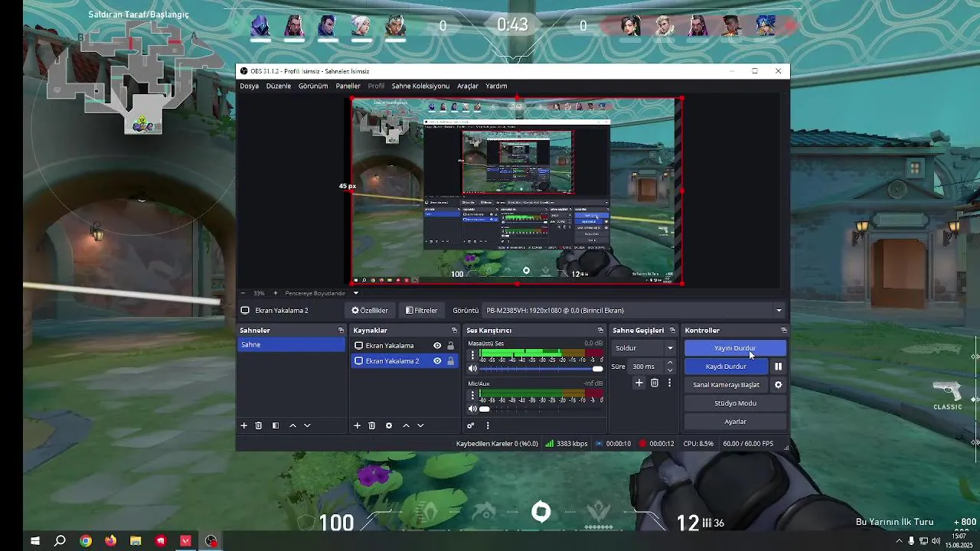Decrease transition Süre value
The height and width of the screenshot is (551, 980).
670,370
